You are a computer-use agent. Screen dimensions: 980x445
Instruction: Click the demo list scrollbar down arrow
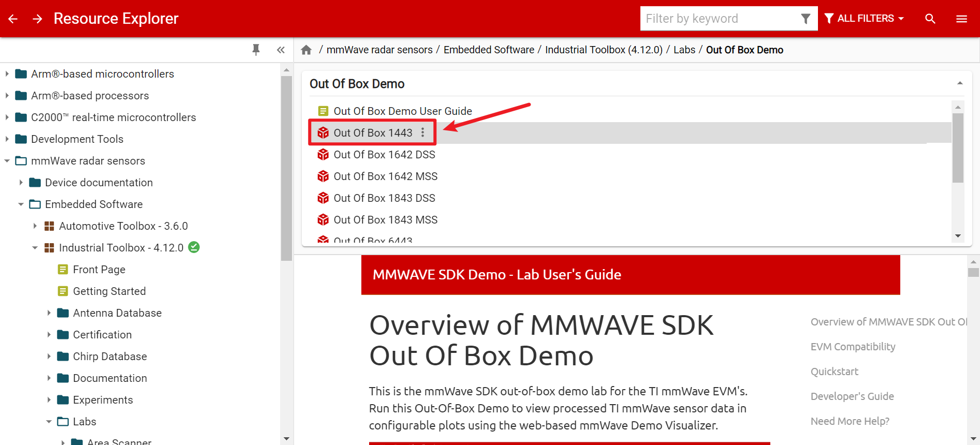click(958, 236)
